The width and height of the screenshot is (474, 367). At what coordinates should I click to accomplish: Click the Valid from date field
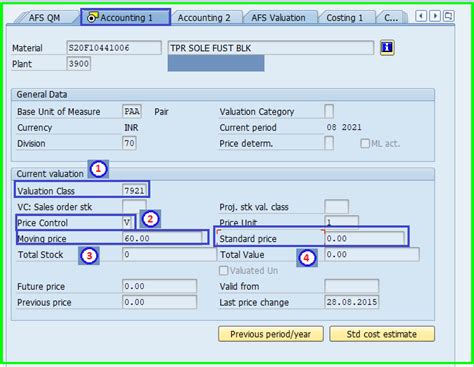point(351,286)
